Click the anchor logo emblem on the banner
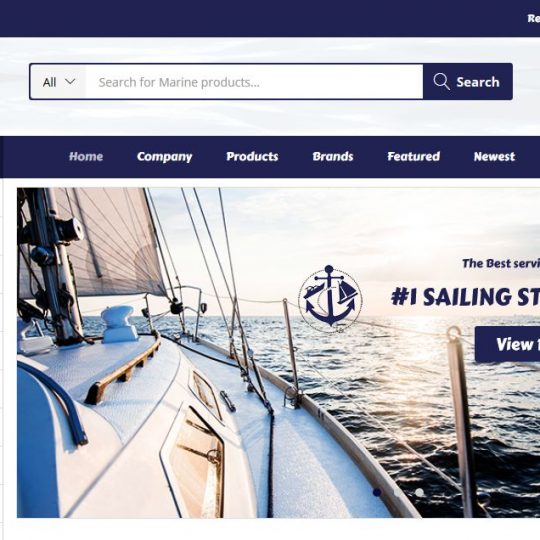This screenshot has width=540, height=540. pyautogui.click(x=330, y=299)
